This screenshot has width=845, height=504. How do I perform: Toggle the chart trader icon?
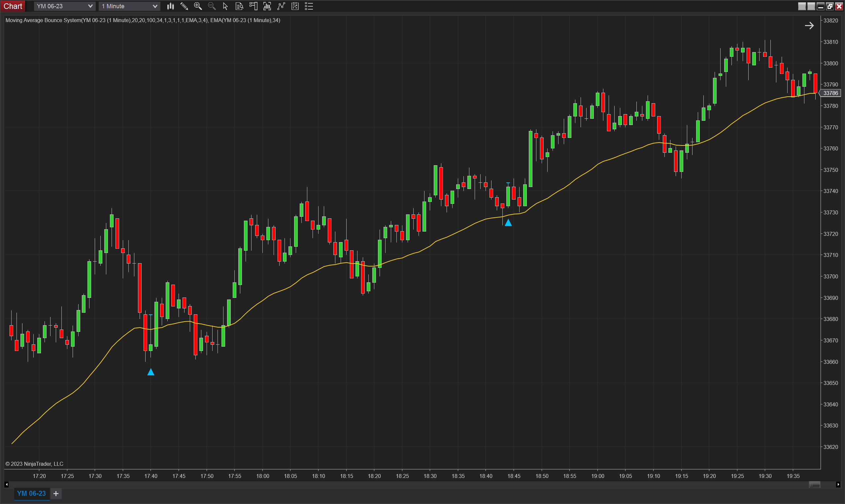[253, 6]
